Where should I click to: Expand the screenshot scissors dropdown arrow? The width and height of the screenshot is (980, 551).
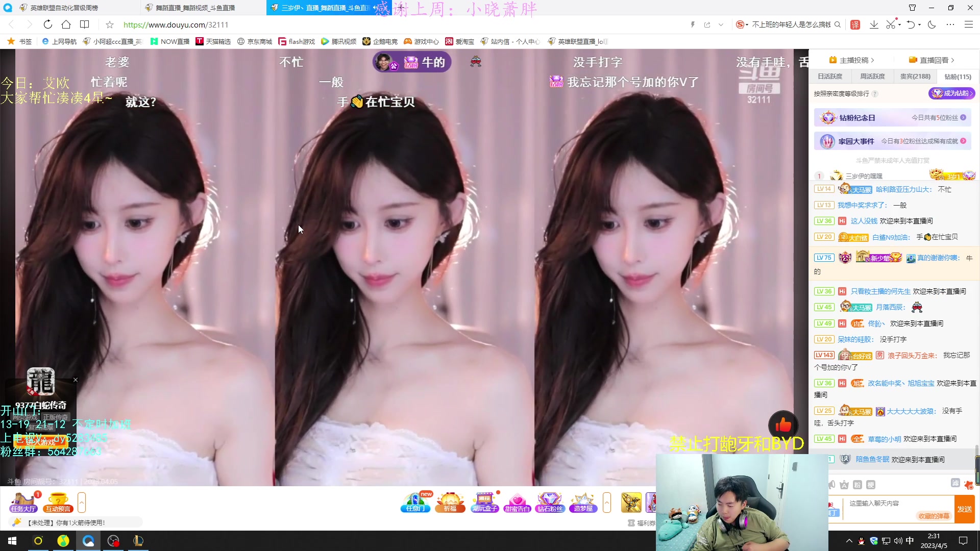tap(899, 24)
